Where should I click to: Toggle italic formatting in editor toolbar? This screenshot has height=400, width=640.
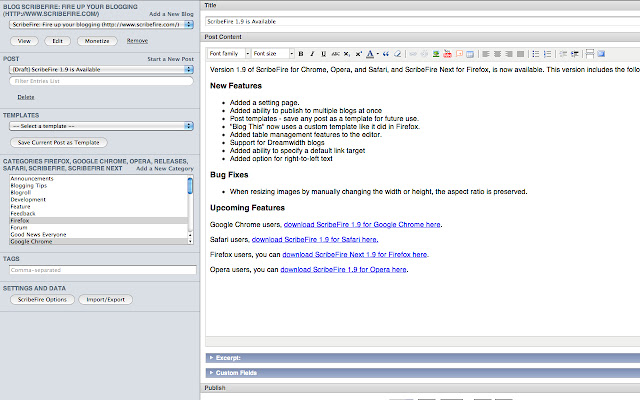[312, 54]
